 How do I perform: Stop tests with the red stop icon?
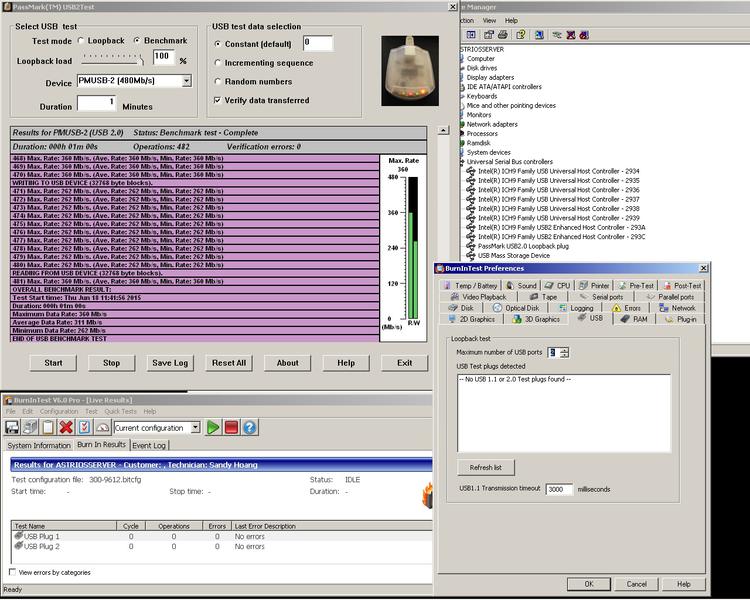[x=231, y=427]
